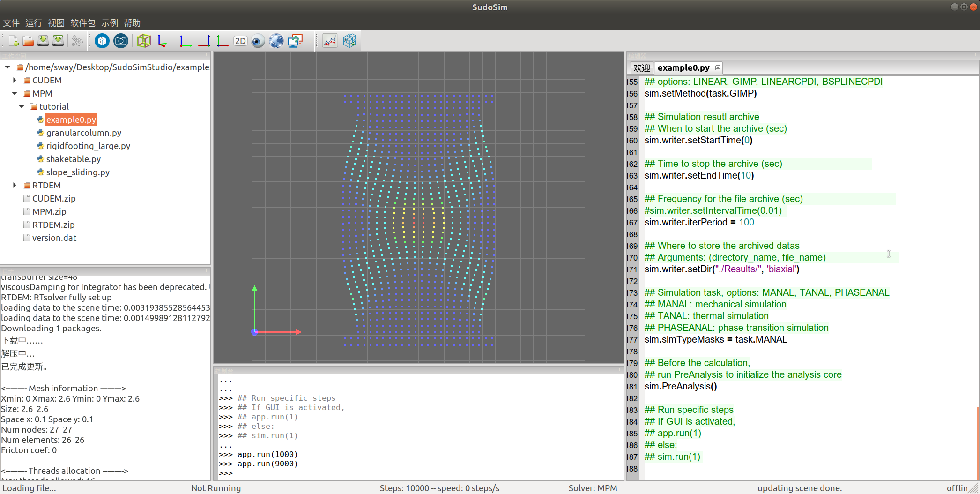
Task: Click the eye view icon
Action: 257,41
